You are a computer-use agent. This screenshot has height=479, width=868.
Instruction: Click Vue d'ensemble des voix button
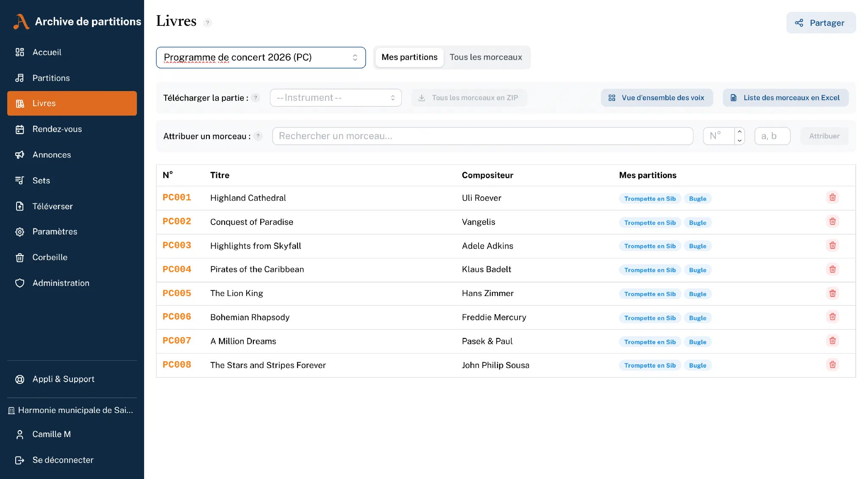tap(657, 98)
